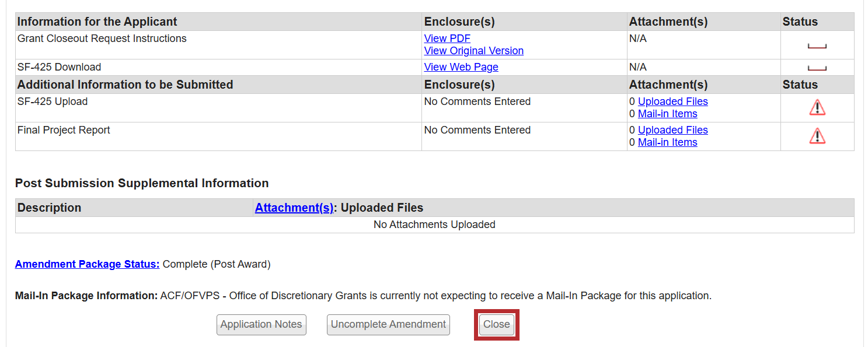868x347 pixels.
Task: Open the Amendment Package Status link
Action: tap(87, 264)
